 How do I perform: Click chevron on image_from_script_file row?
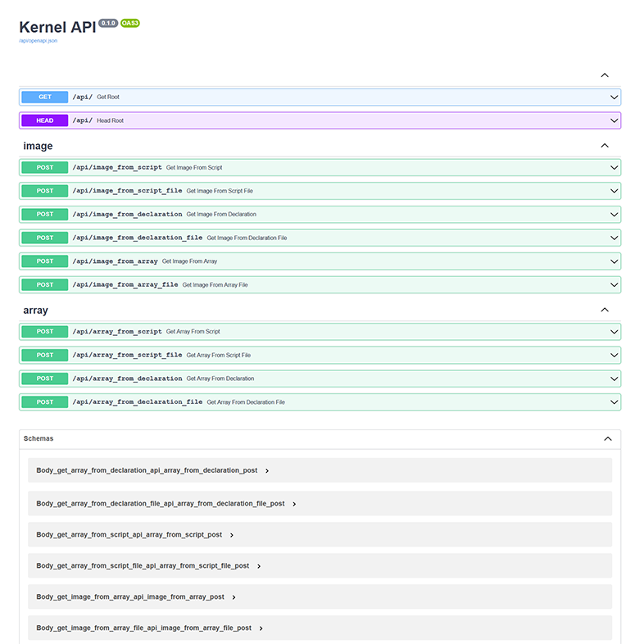pos(614,191)
